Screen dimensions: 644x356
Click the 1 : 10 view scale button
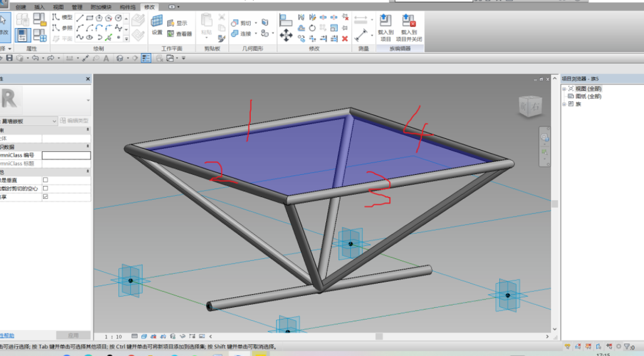coord(113,337)
